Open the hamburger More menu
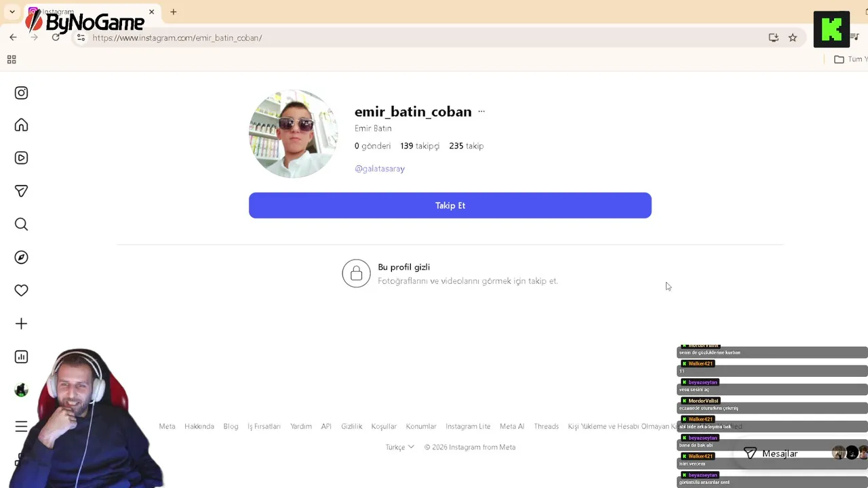Viewport: 868px width, 488px height. click(21, 426)
